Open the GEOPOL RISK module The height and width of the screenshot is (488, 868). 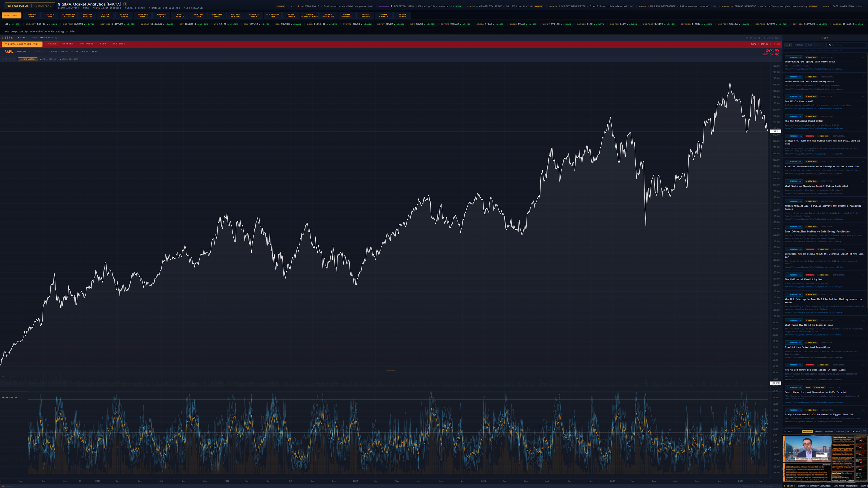pos(50,15)
